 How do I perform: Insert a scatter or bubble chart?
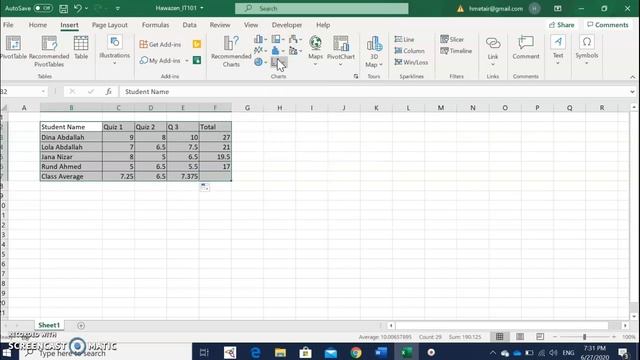point(279,62)
